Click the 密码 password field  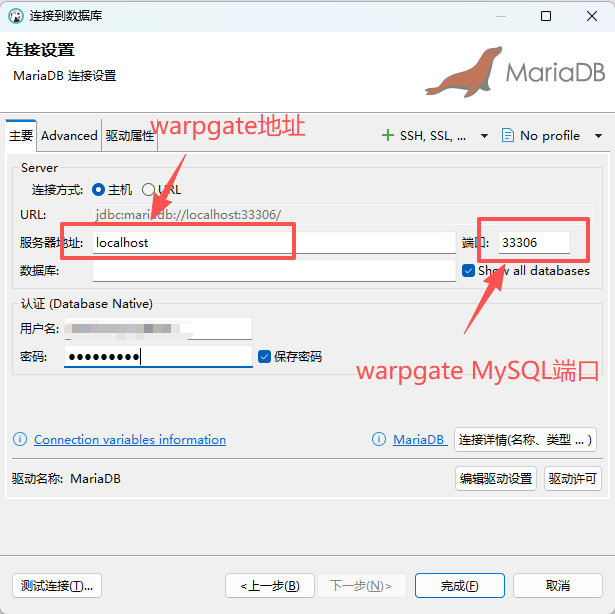click(x=158, y=357)
